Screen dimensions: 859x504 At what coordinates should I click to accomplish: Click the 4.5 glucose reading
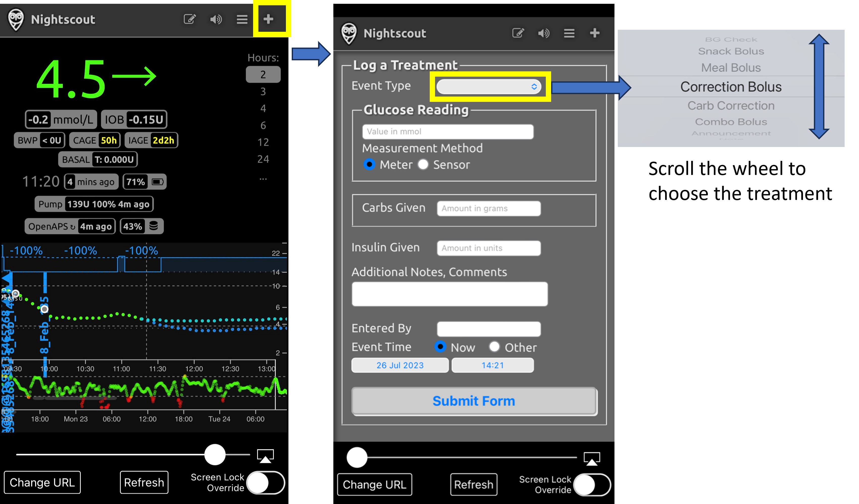click(71, 79)
